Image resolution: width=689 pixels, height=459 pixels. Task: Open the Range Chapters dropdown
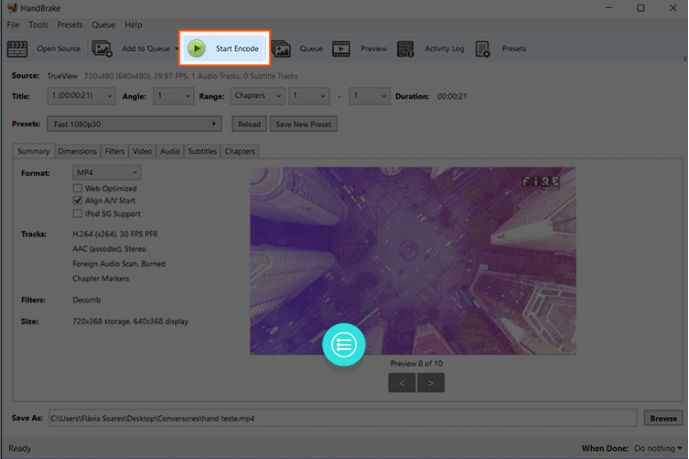click(x=254, y=96)
